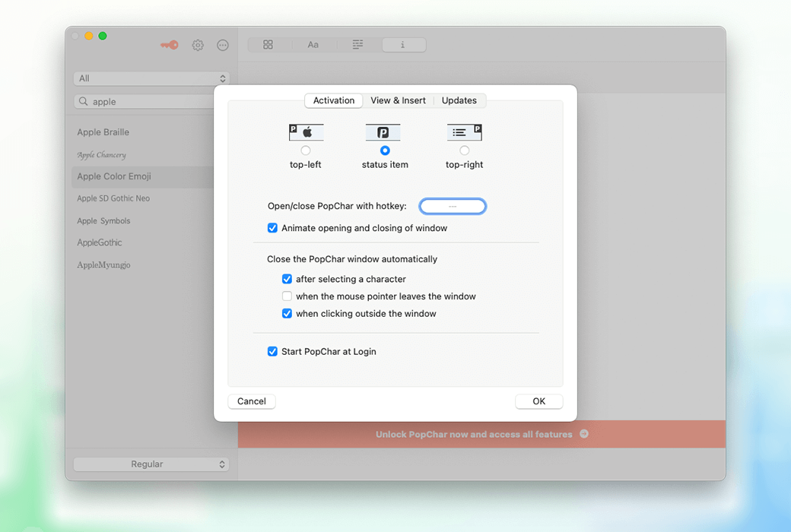The width and height of the screenshot is (791, 532).
Task: Uncheck Start PopChar at Login
Action: (x=272, y=352)
